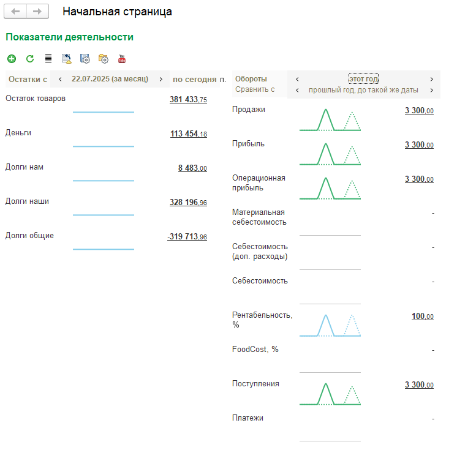Open the Деньги value 113 454,18
This screenshot has width=476, height=461.
[188, 134]
